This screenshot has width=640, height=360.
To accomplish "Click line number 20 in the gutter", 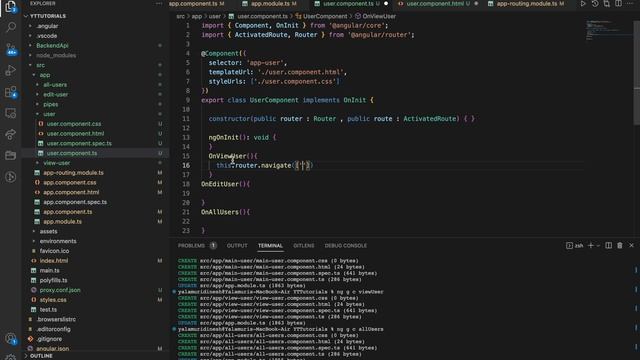I will pos(186,203).
